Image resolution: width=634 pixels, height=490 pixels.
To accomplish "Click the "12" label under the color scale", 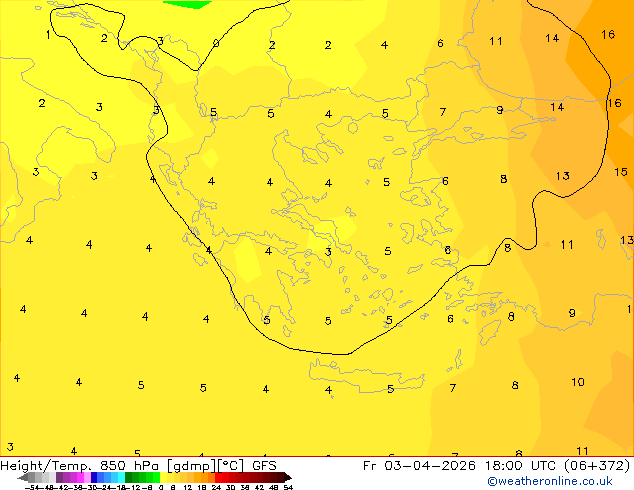I will coord(187,488).
